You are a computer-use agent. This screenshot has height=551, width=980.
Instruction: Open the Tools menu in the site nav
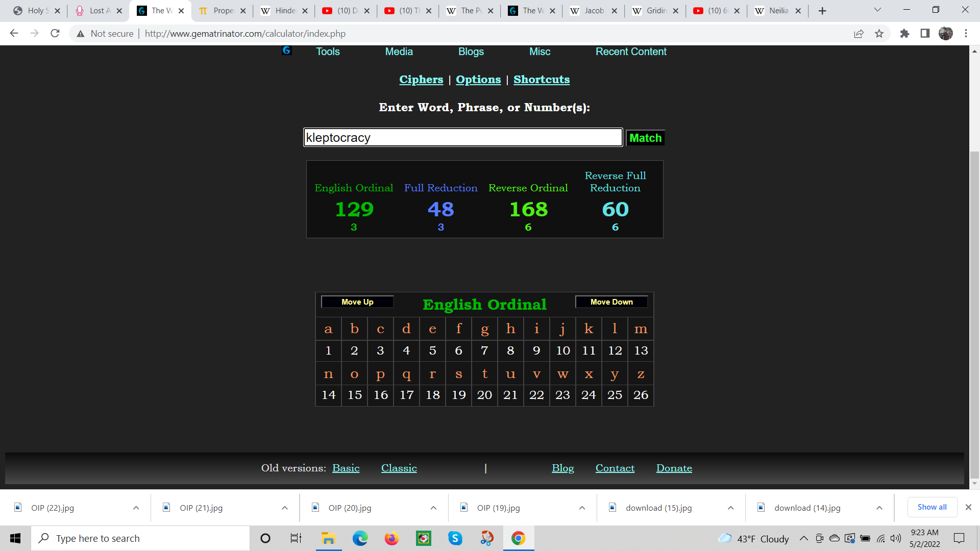click(x=328, y=52)
